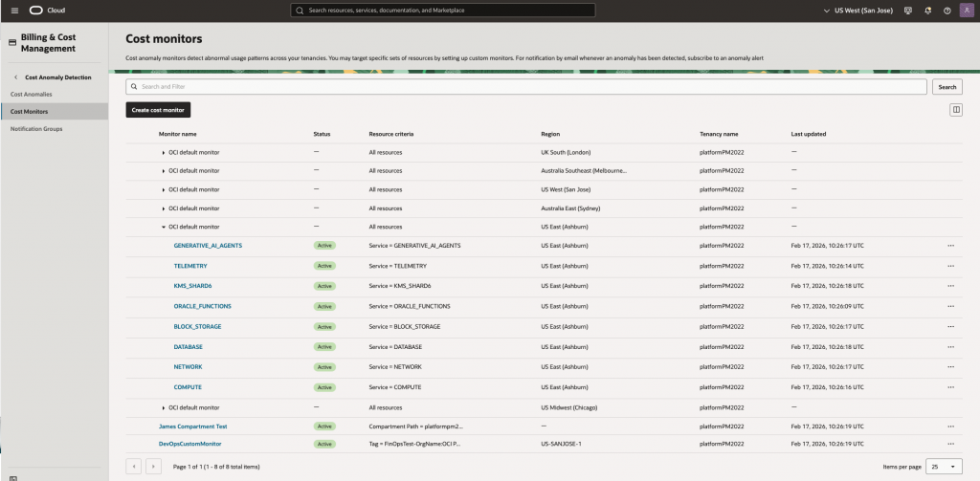Image resolution: width=980 pixels, height=481 pixels.
Task: Open actions menu for TELEMETRY row
Action: pyautogui.click(x=950, y=266)
